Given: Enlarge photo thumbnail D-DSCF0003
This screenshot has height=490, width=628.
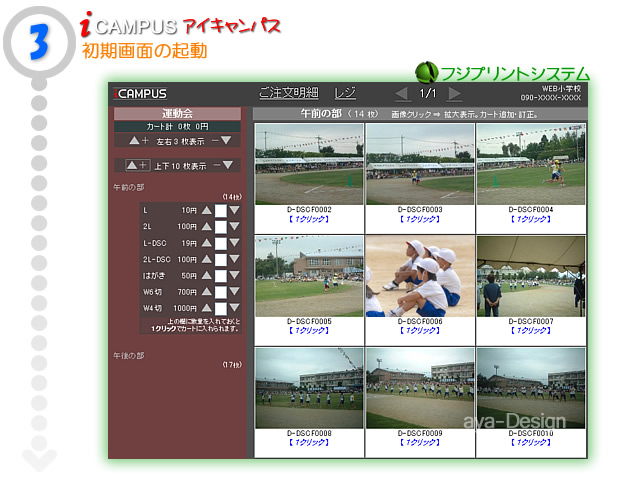Looking at the screenshot, I should tap(420, 164).
